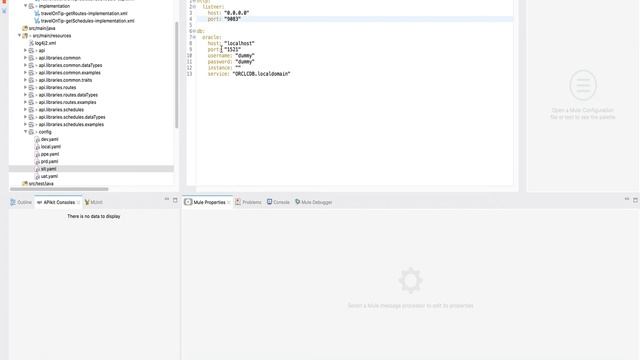
Task: Click the "ORCLCDB.localdomain" service value
Action: [261, 74]
